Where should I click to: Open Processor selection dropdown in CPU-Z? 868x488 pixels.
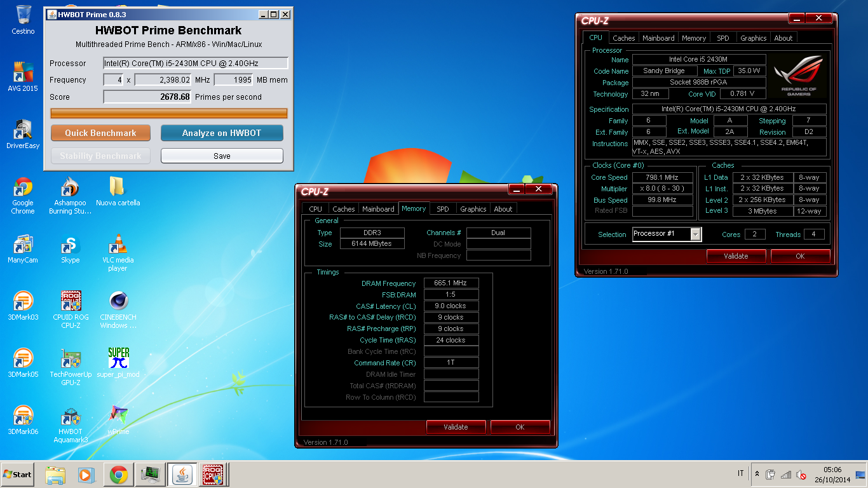point(696,234)
